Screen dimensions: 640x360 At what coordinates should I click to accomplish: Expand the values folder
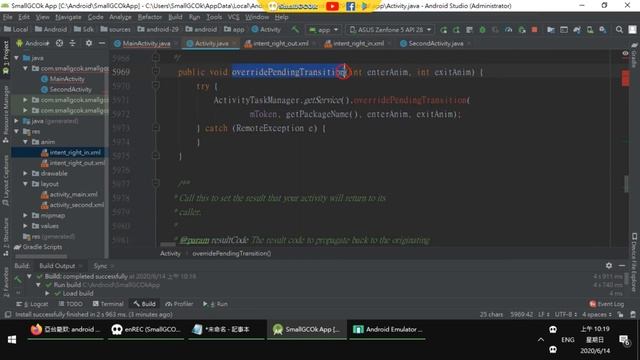pos(25,226)
